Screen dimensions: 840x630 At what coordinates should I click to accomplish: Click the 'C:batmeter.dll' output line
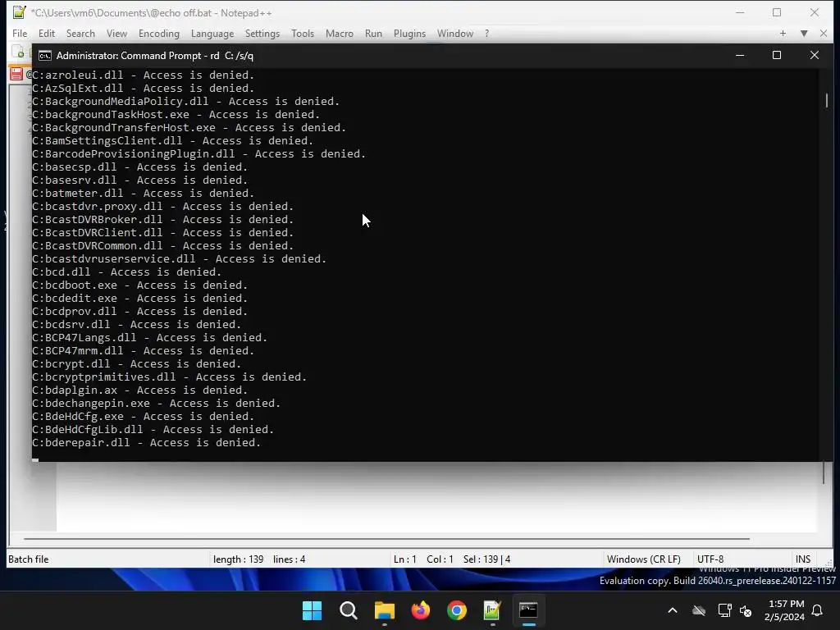(143, 194)
